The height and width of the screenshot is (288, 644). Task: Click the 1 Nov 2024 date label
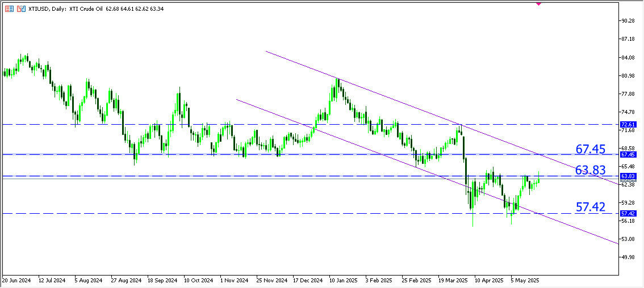point(234,280)
